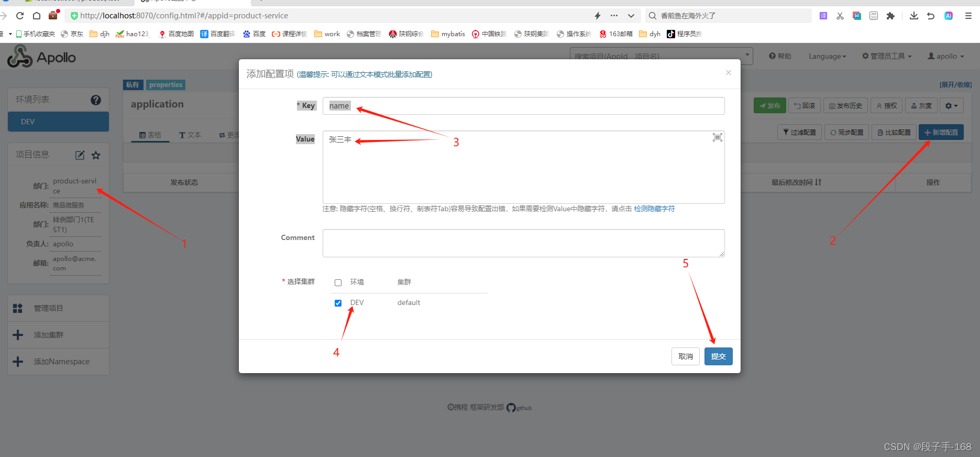980x457 pixels.
Task: Click the browser undo arrow icon
Action: coord(931,16)
